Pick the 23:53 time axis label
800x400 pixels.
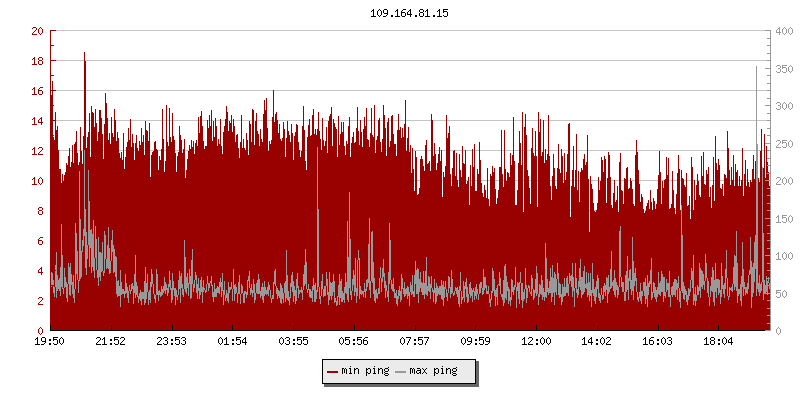point(172,341)
